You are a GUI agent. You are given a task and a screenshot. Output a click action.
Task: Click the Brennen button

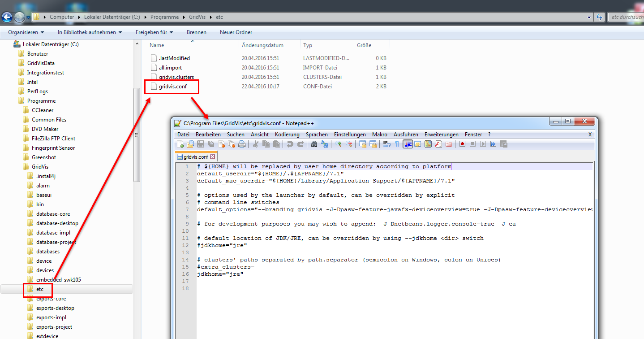click(197, 32)
